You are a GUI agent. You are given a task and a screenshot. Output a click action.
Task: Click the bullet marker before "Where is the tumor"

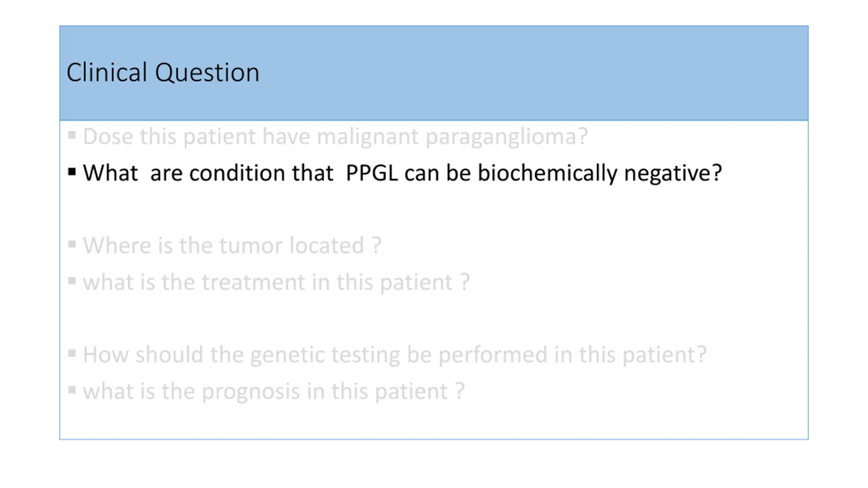tap(72, 244)
